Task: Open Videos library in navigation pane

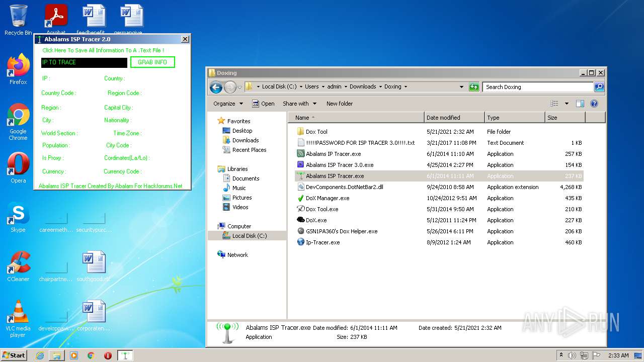Action: click(235, 207)
